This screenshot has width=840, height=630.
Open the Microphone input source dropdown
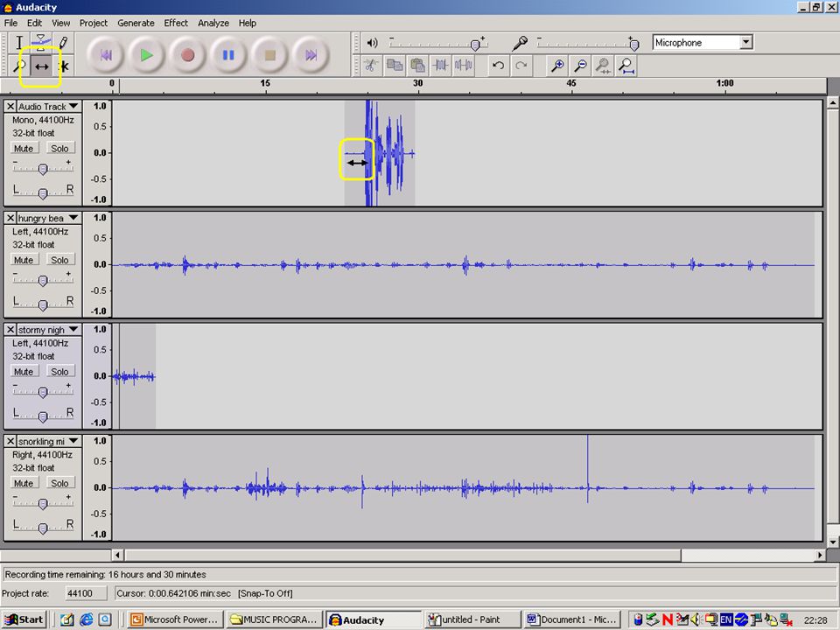(x=745, y=42)
